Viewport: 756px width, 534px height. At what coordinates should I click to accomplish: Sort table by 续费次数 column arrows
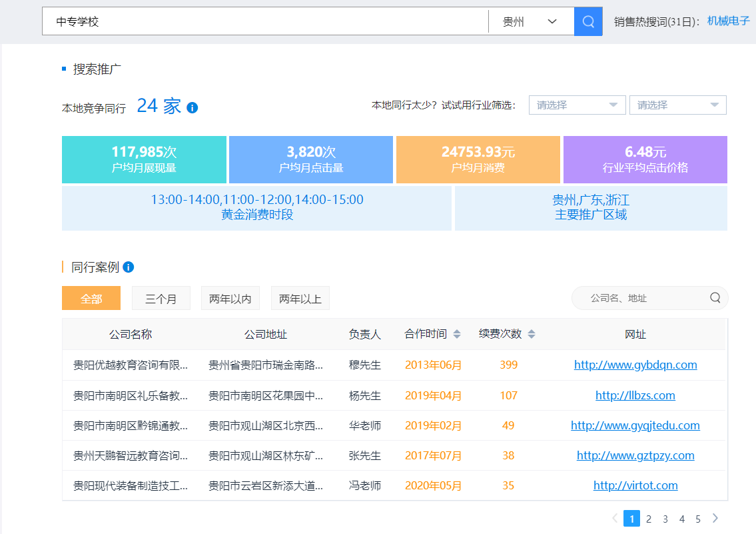click(x=532, y=335)
